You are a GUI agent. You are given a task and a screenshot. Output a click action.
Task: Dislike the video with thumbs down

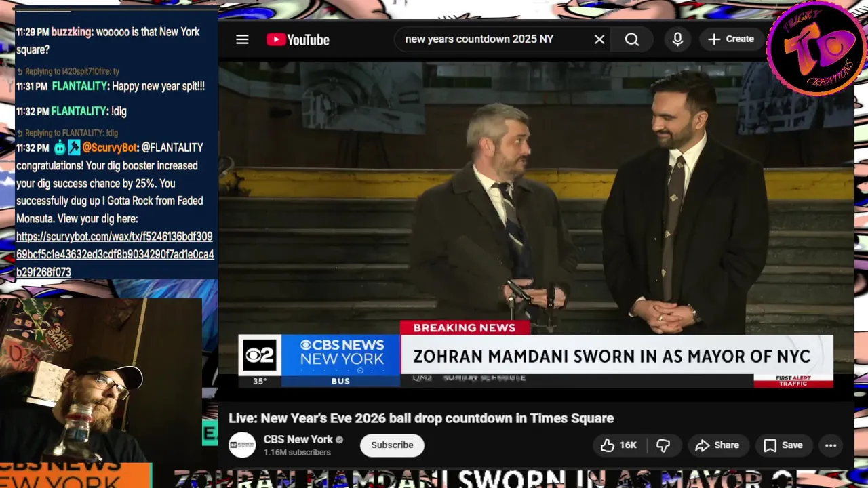click(x=663, y=445)
